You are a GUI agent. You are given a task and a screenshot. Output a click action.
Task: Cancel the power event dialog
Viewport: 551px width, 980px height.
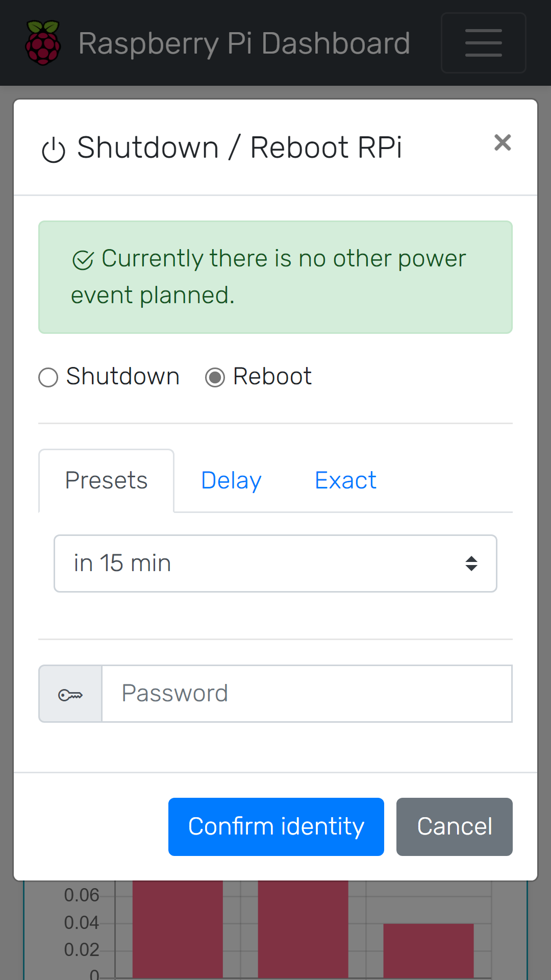[x=454, y=827]
